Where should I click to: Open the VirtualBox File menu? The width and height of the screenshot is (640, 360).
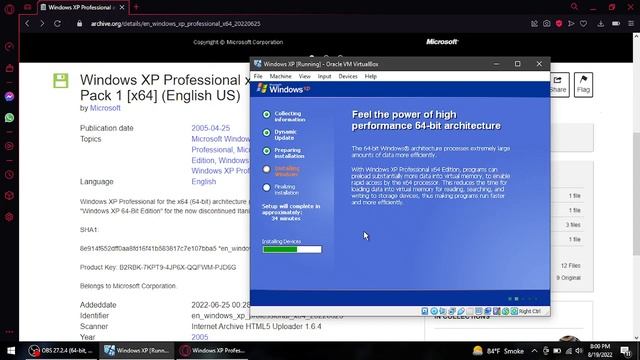(x=258, y=76)
